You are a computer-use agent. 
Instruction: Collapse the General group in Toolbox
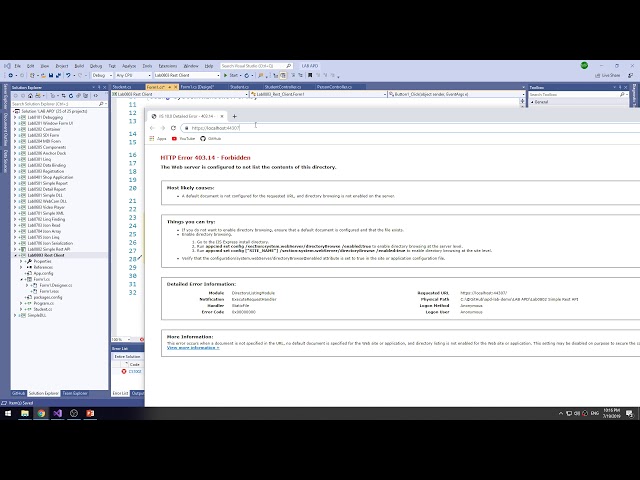(x=532, y=102)
